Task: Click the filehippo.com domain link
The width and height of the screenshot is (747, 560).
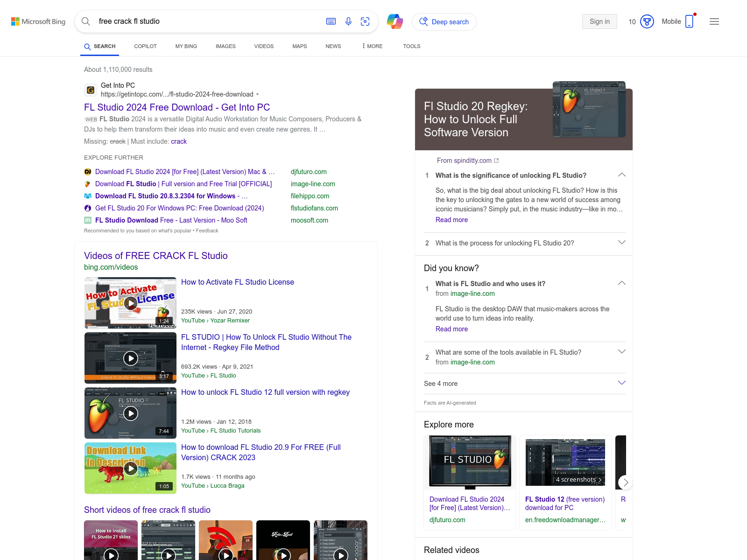Action: 310,196
